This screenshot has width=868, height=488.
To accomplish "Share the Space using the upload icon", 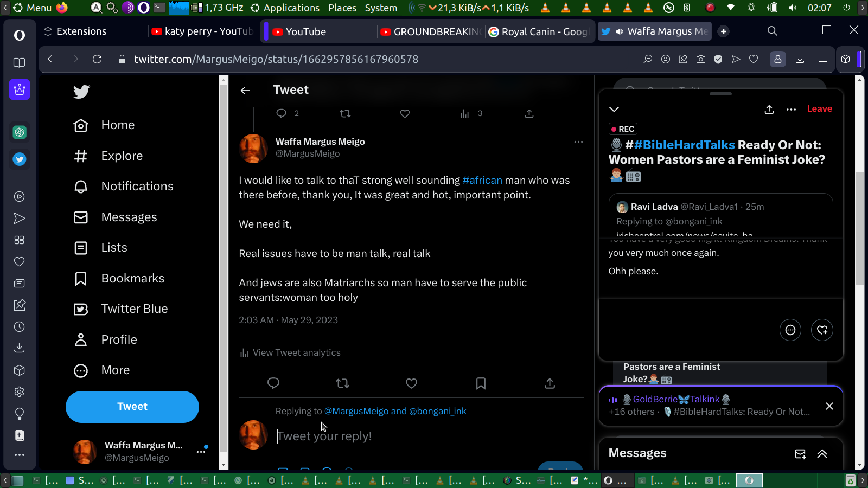I will click(769, 110).
